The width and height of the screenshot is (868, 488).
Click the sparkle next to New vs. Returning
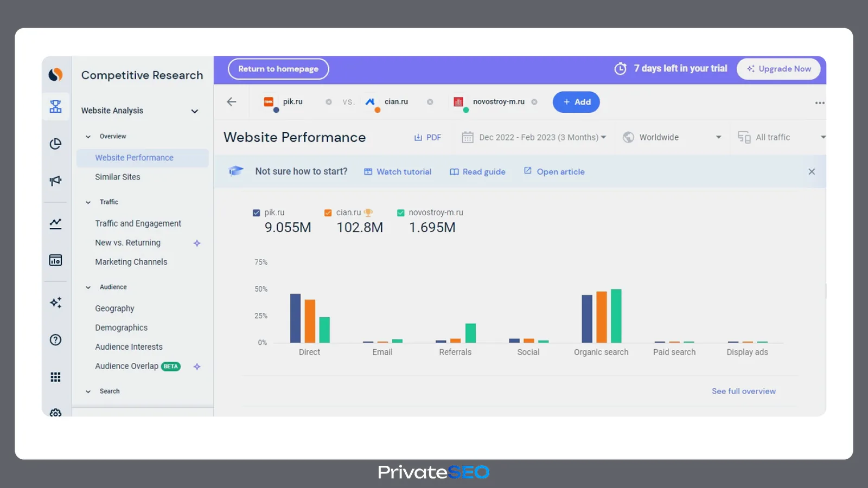point(197,243)
